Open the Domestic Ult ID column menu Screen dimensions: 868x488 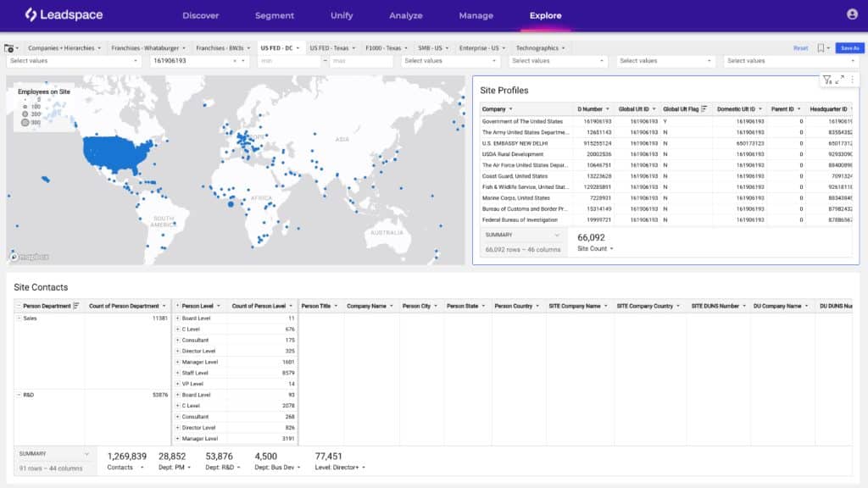760,109
